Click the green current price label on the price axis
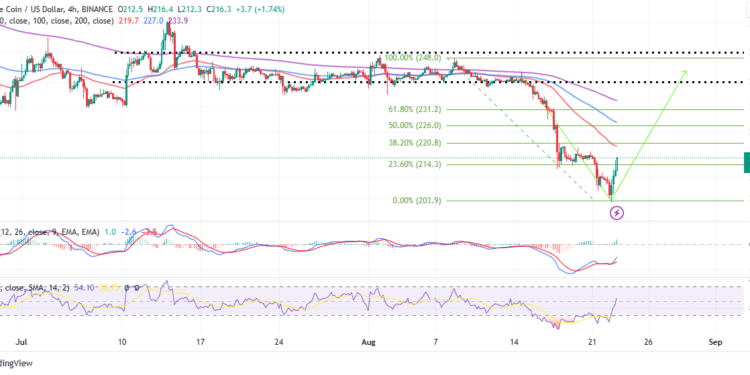750x375 pixels. (747, 162)
